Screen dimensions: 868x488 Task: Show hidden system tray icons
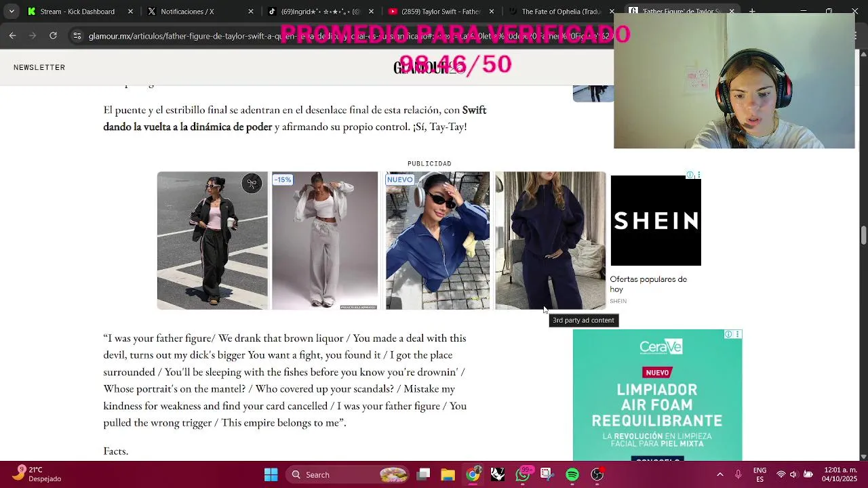click(720, 474)
